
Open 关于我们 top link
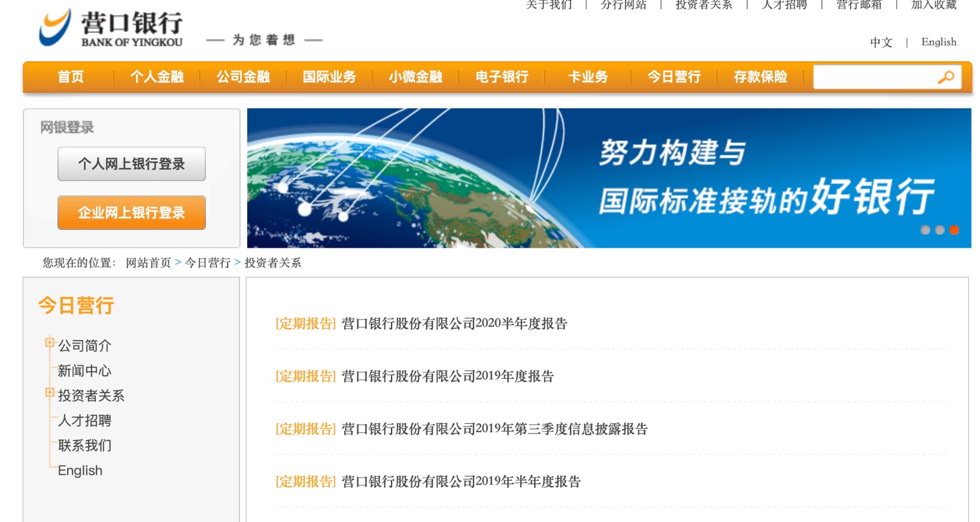[549, 5]
